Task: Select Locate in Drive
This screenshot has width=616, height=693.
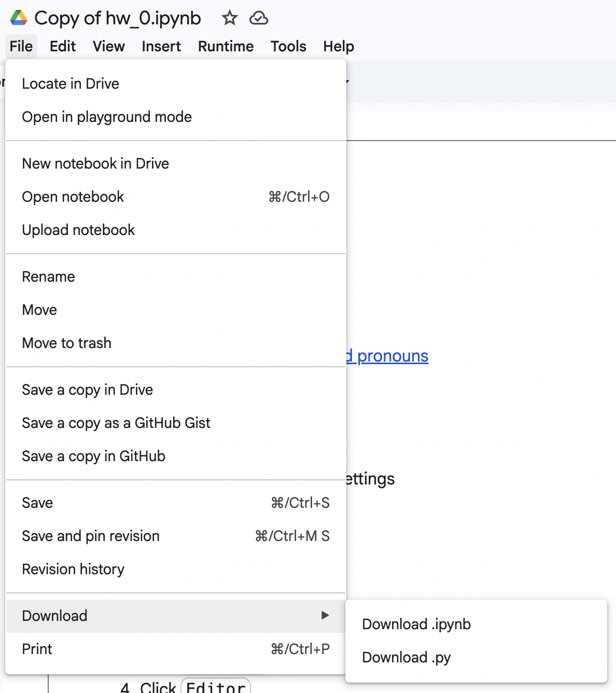Action: [176, 84]
